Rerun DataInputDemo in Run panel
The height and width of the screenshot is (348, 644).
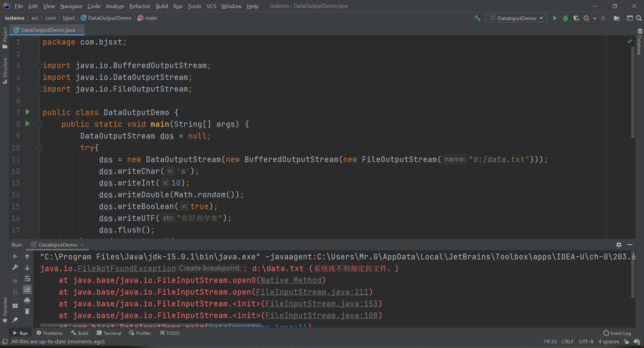[x=15, y=256]
